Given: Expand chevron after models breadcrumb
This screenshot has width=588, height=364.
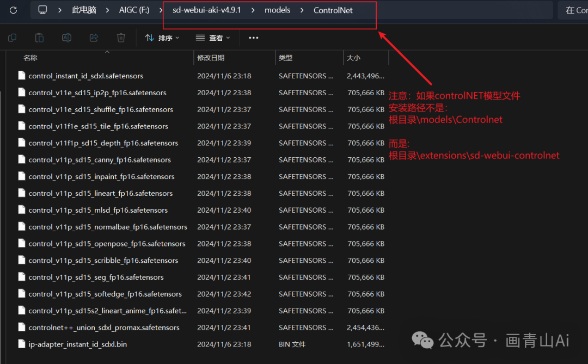Looking at the screenshot, I should [302, 10].
